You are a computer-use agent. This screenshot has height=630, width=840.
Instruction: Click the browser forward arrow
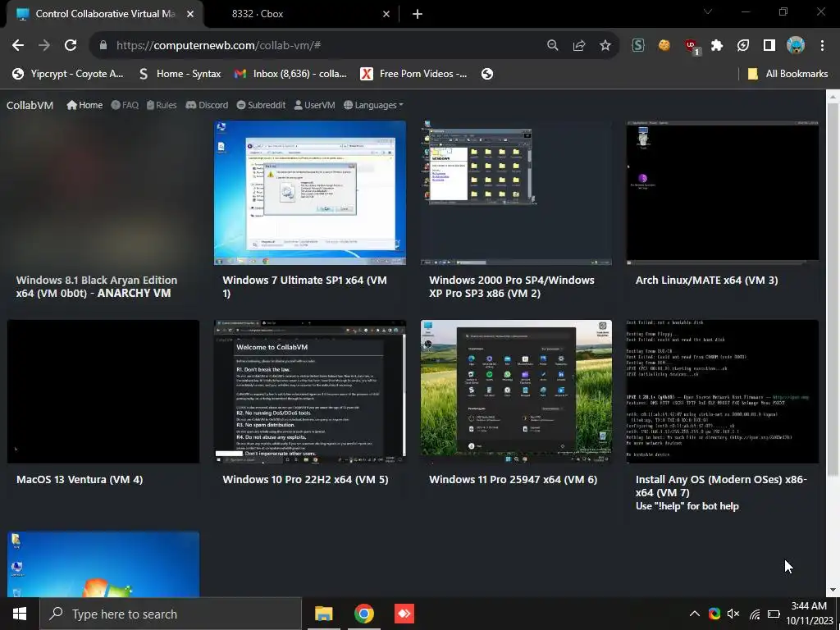pos(44,46)
